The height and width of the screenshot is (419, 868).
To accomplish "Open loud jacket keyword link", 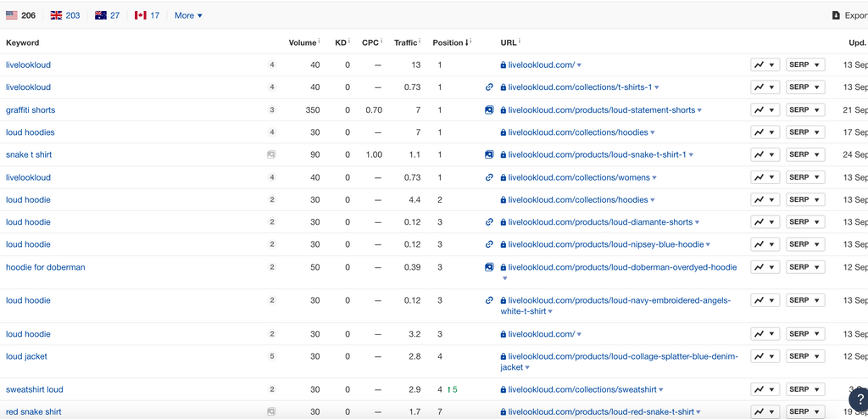I will click(26, 356).
